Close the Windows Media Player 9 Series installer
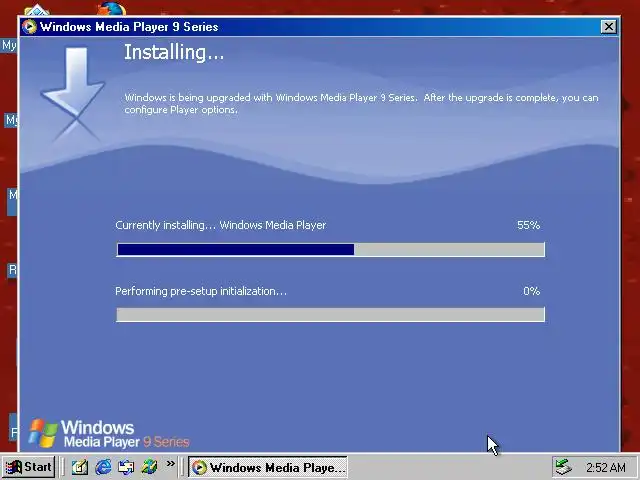The image size is (640, 480). click(x=608, y=27)
